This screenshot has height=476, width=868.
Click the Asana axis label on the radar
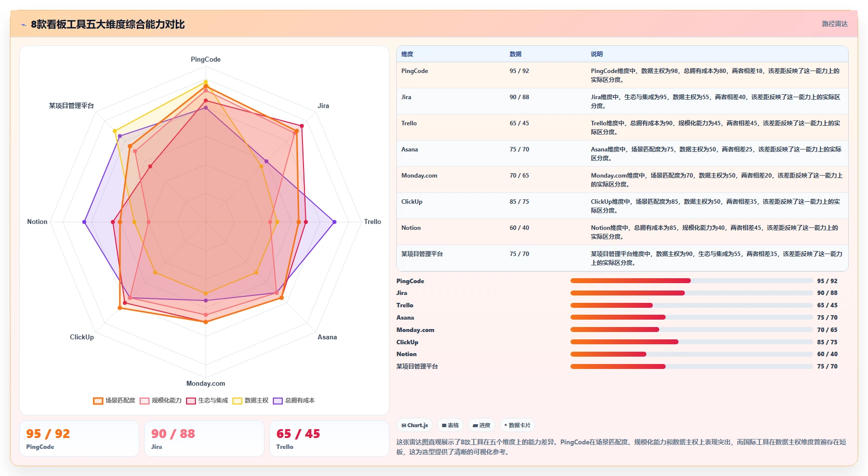[327, 337]
